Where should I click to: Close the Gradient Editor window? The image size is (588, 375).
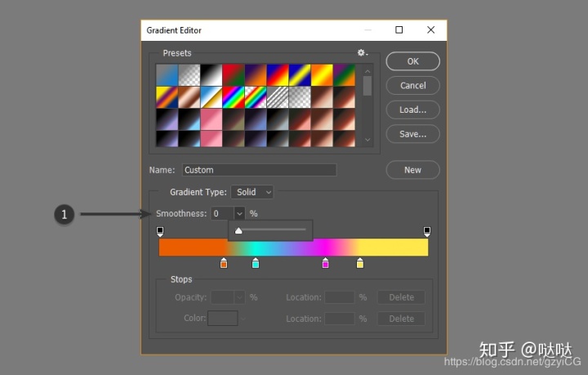[431, 30]
